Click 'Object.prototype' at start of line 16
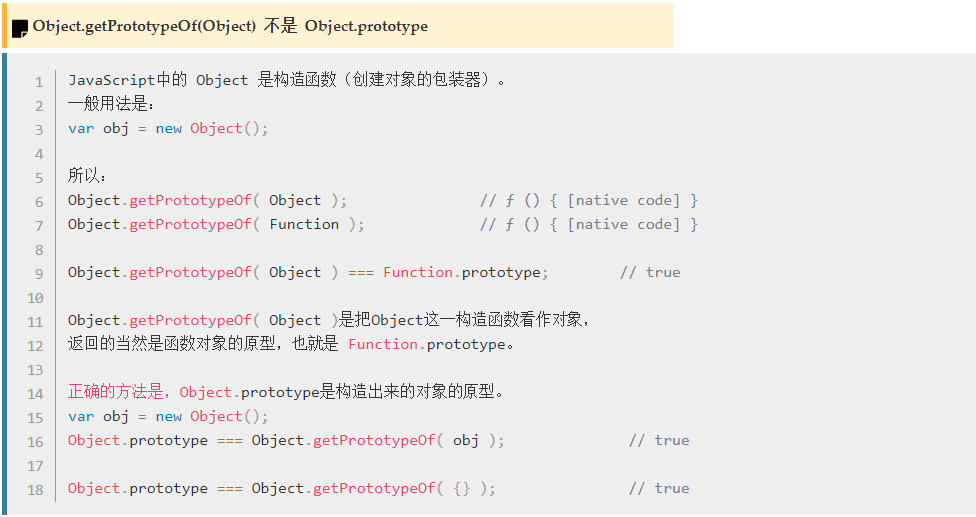The image size is (976, 517). [138, 440]
